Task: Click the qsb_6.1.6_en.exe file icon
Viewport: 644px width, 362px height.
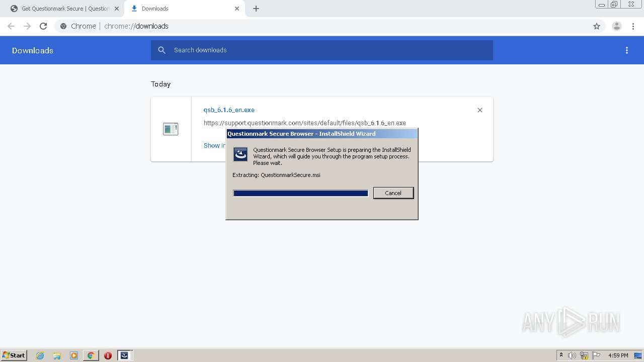Action: (171, 129)
